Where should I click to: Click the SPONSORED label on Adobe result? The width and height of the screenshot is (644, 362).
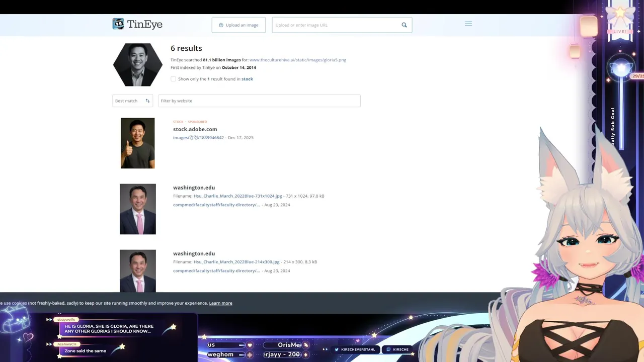(x=198, y=122)
